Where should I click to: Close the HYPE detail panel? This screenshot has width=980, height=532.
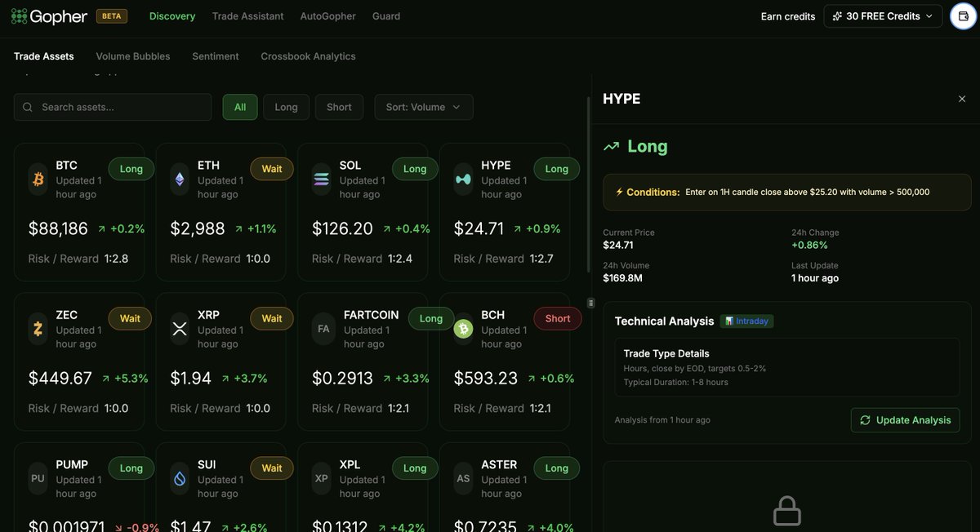coord(961,99)
